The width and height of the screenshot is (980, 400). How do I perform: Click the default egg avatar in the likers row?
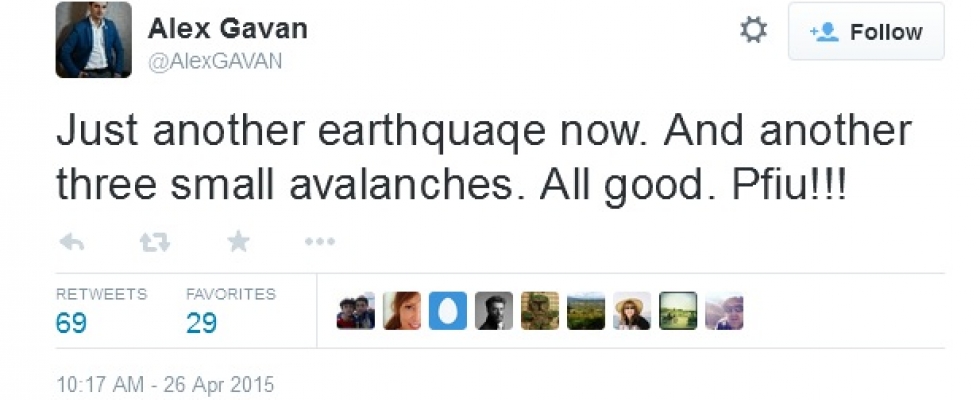click(448, 311)
